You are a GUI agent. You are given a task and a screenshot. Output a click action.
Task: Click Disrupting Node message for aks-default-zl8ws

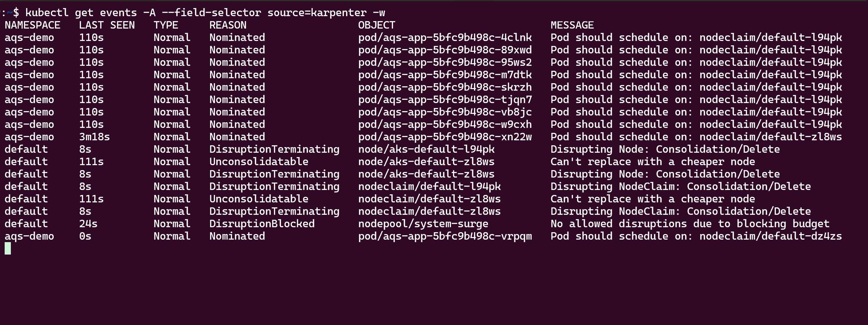665,174
